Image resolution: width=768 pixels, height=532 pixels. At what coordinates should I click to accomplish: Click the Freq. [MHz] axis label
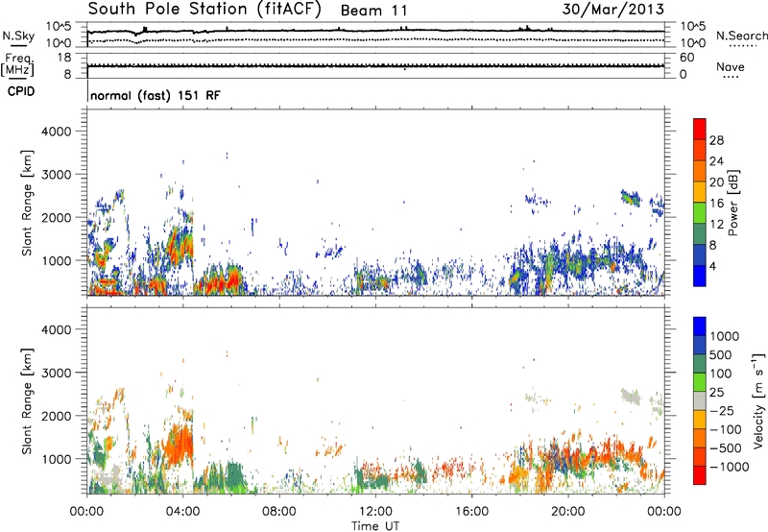[x=17, y=64]
